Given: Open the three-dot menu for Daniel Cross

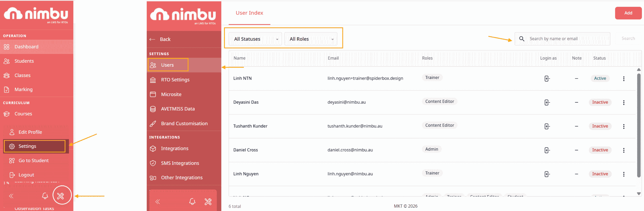Looking at the screenshot, I should (624, 150).
